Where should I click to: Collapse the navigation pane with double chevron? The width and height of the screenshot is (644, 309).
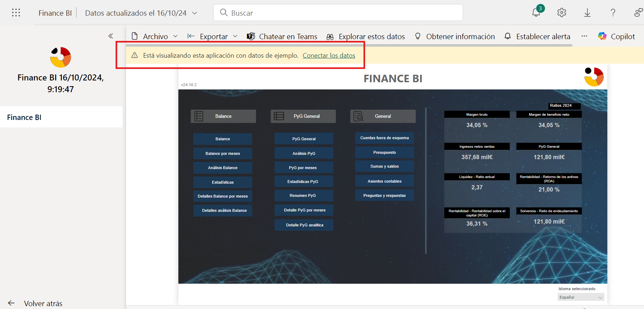111,36
